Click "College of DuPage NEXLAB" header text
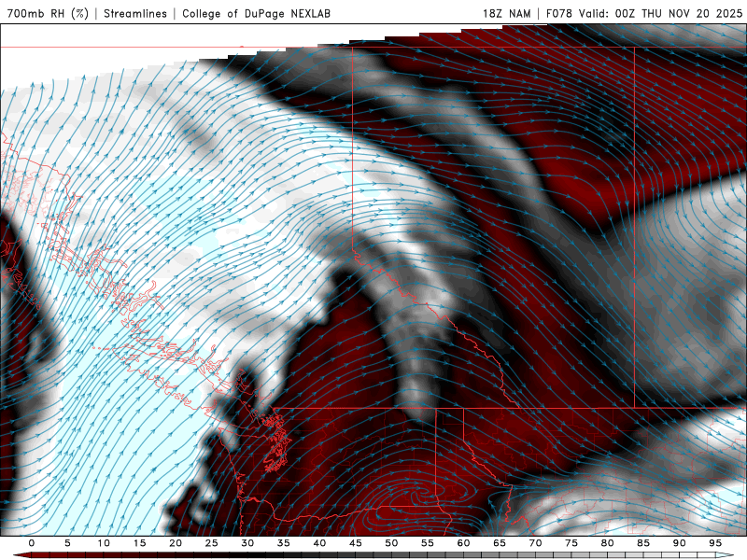The height and width of the screenshot is (560, 747). [x=256, y=13]
